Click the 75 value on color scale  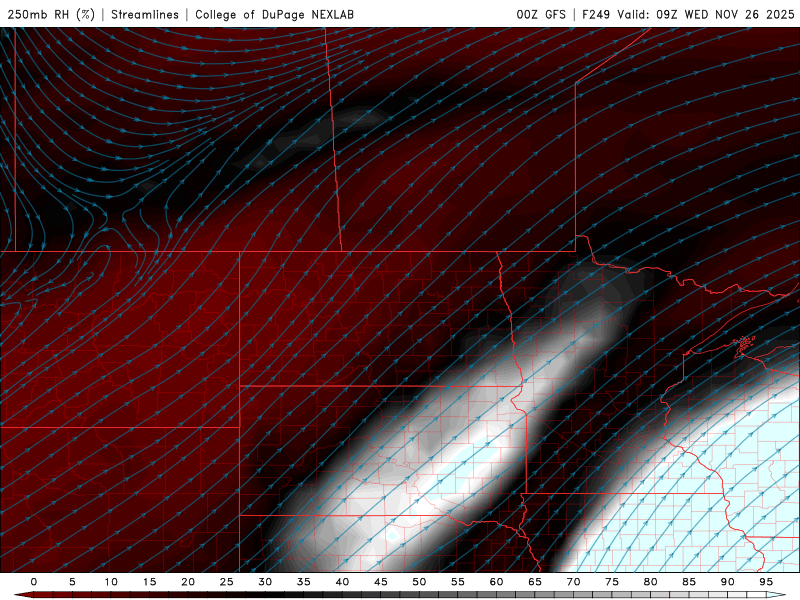click(x=612, y=582)
